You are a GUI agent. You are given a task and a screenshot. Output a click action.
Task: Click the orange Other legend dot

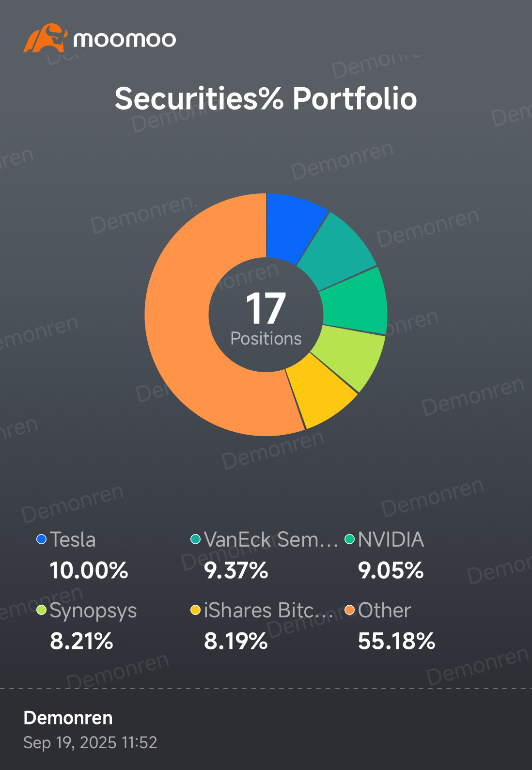350,610
